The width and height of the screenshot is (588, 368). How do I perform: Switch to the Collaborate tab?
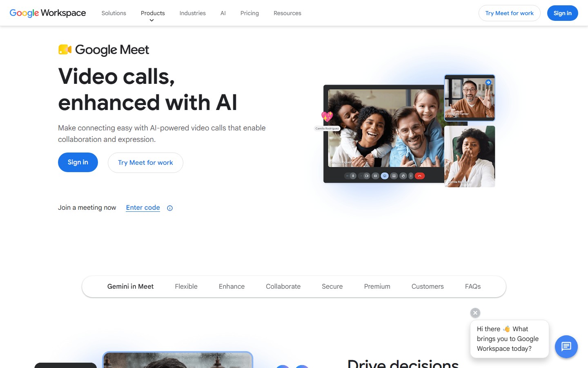[283, 287]
